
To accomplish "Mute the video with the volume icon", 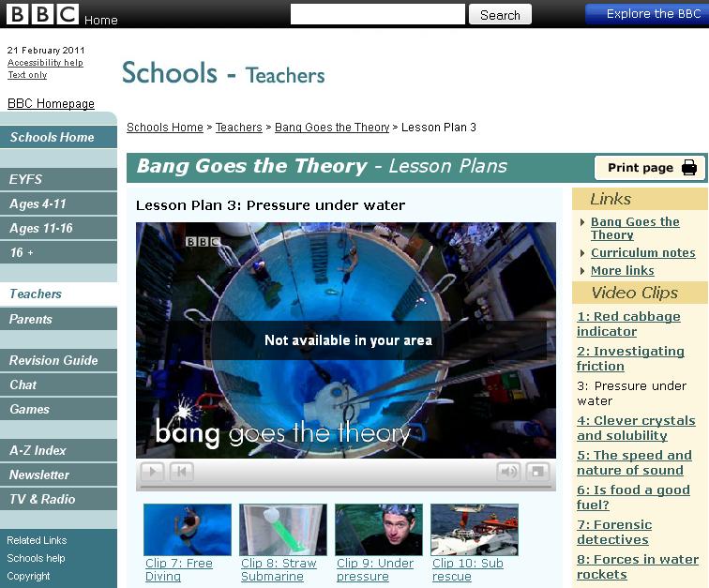I will tap(508, 472).
